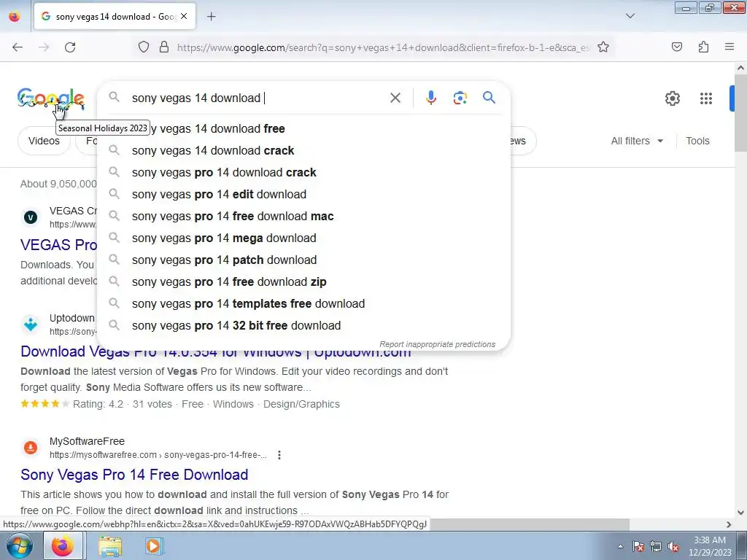The width and height of the screenshot is (747, 560).
Task: Save page to Pocket
Action: click(x=676, y=47)
